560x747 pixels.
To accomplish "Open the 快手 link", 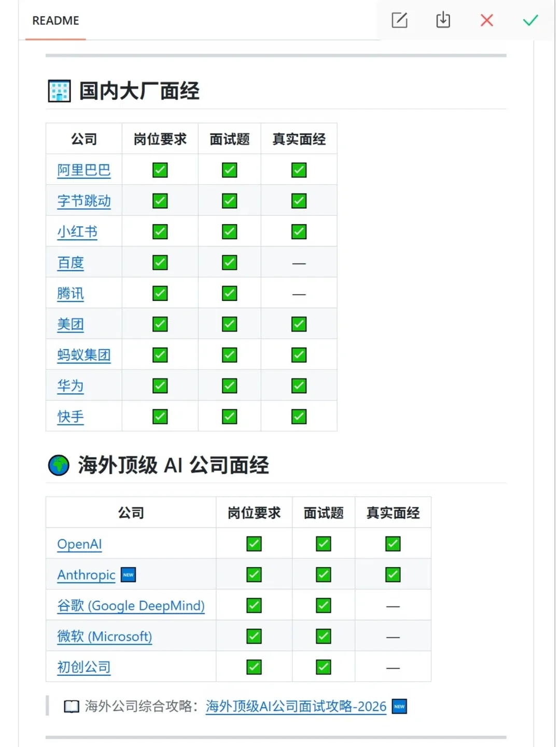I will 71,417.
